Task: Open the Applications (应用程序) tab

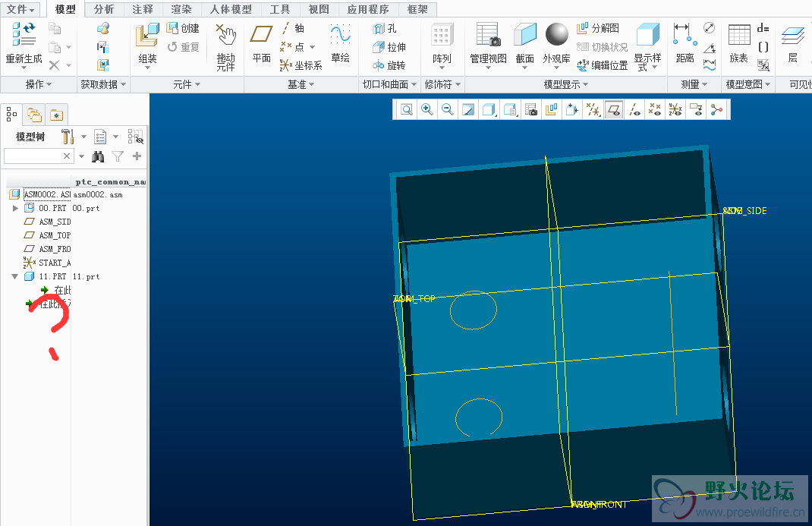Action: (368, 9)
